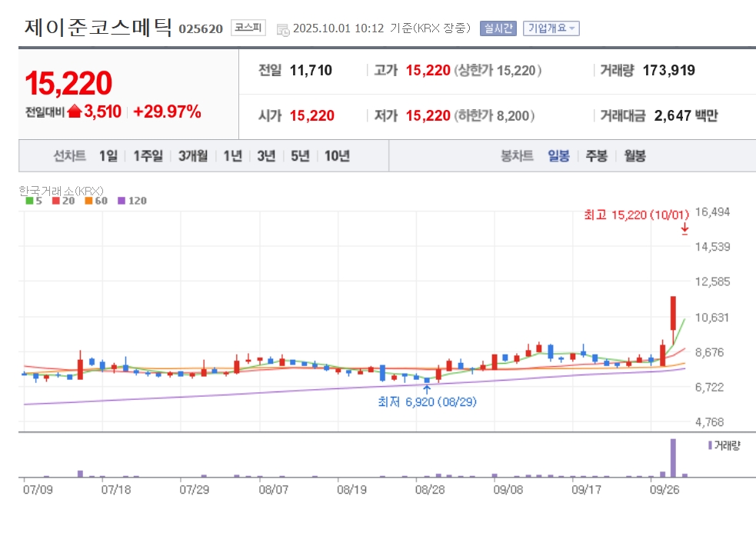Switch to 월봉 monthly candle chart
This screenshot has height=536, width=756.
click(x=634, y=155)
